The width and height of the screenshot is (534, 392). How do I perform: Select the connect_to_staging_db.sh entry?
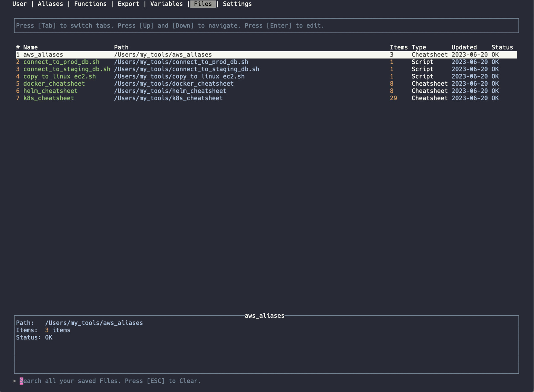pyautogui.click(x=66, y=69)
